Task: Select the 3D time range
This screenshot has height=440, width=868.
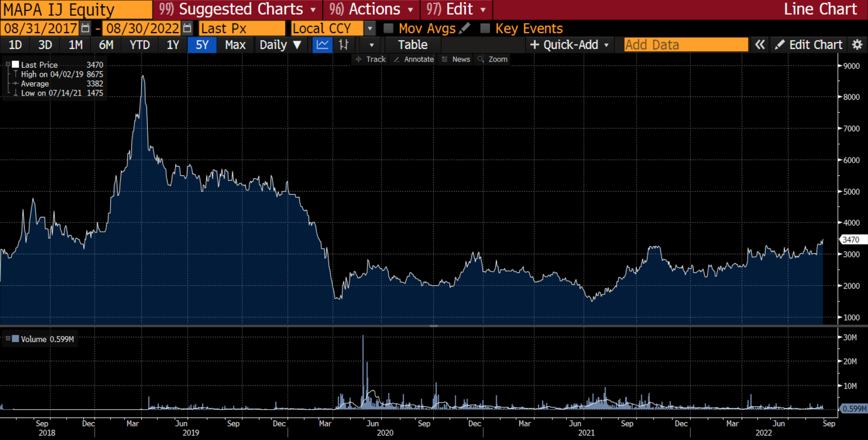Action: [45, 45]
